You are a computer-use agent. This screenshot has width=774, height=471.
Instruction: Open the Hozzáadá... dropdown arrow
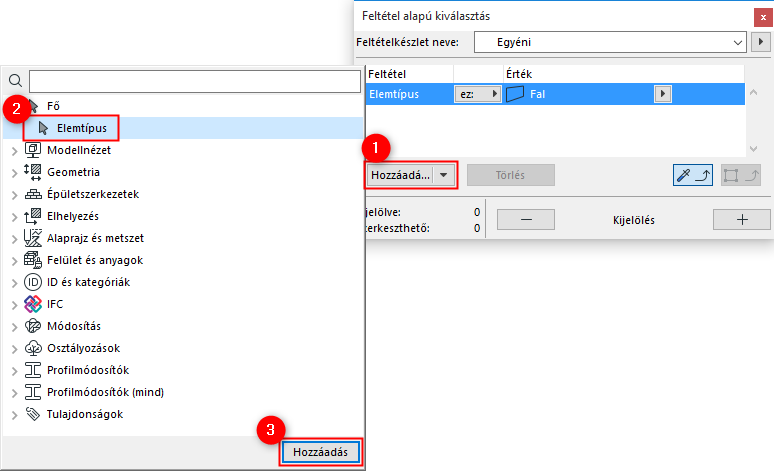pyautogui.click(x=444, y=175)
